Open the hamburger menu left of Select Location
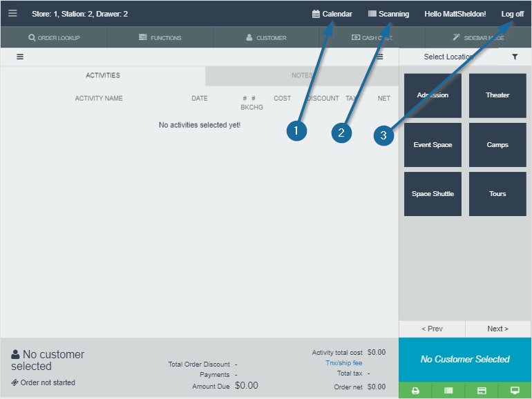Screen dimensions: 532x399 (x=380, y=57)
